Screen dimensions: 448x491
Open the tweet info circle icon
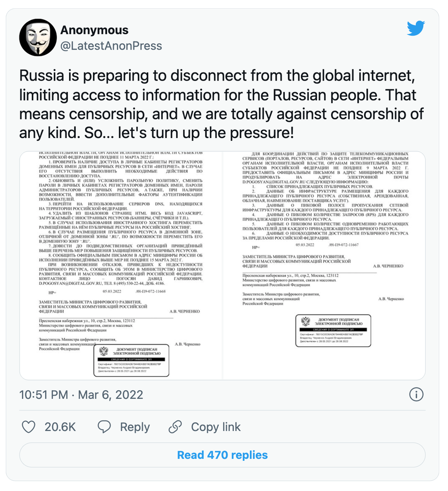(416, 394)
